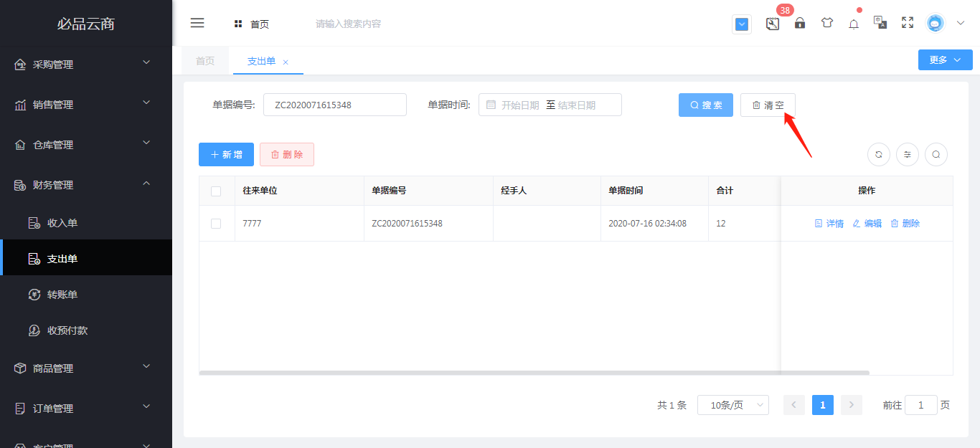Click 编辑 for row 7777
The width and height of the screenshot is (980, 448).
[867, 224]
